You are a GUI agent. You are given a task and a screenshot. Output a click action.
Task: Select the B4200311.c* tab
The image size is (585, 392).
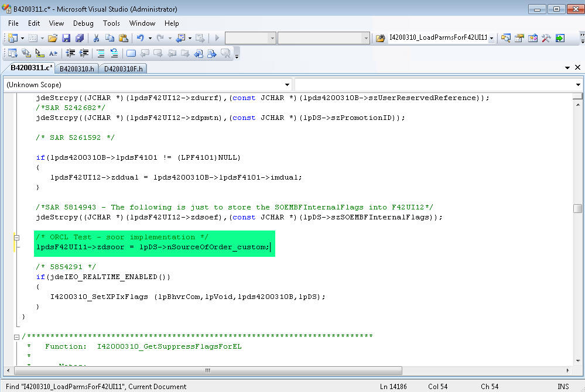pos(32,67)
